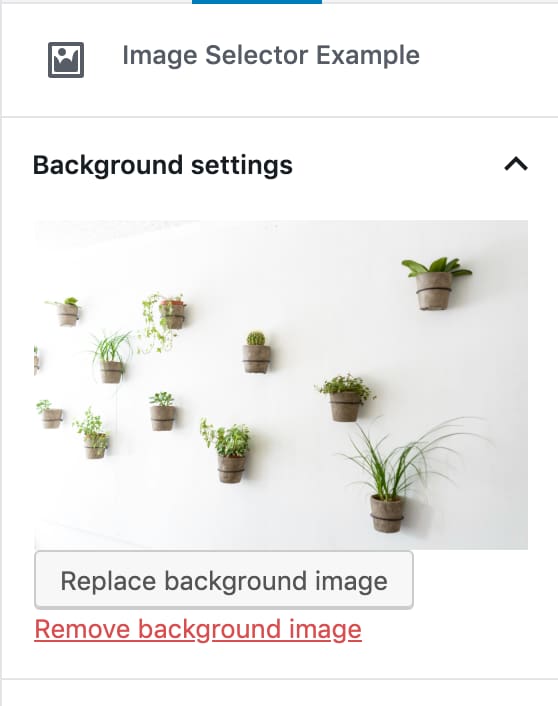
Task: Click the far-left upper small plant pot
Action: 68,312
